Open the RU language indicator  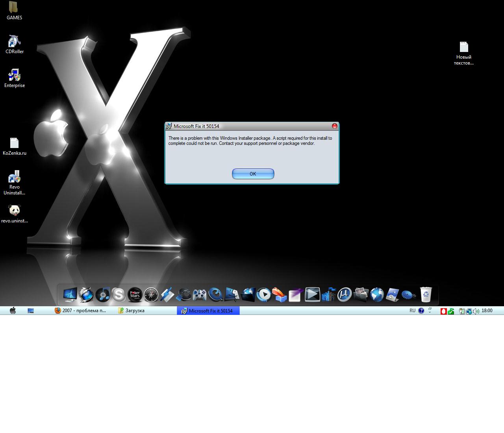pyautogui.click(x=412, y=311)
